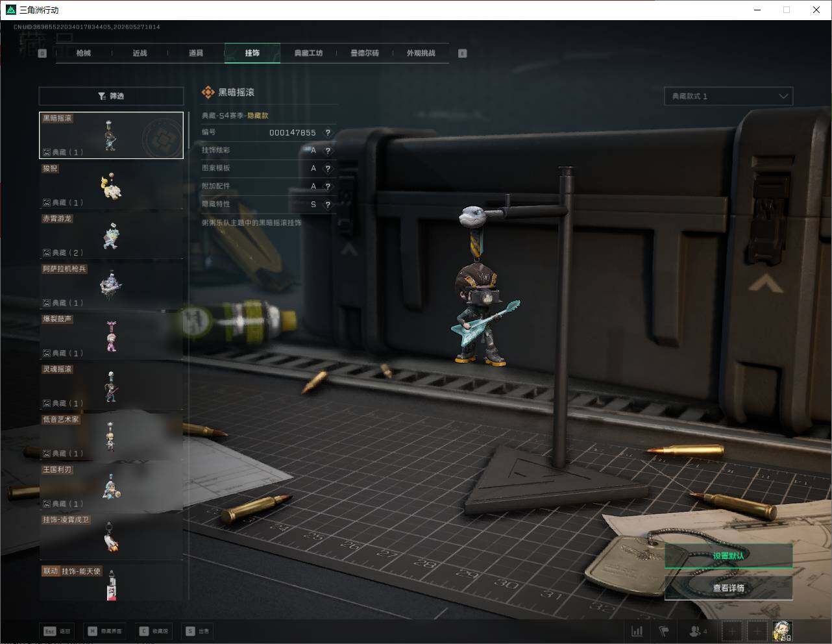Click the 黑暗摇滚 title diamond icon
Image resolution: width=832 pixels, height=644 pixels.
pos(208,93)
